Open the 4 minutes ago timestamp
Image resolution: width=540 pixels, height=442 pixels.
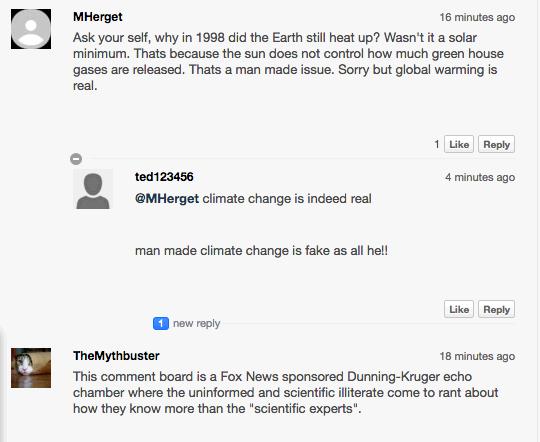(x=480, y=177)
